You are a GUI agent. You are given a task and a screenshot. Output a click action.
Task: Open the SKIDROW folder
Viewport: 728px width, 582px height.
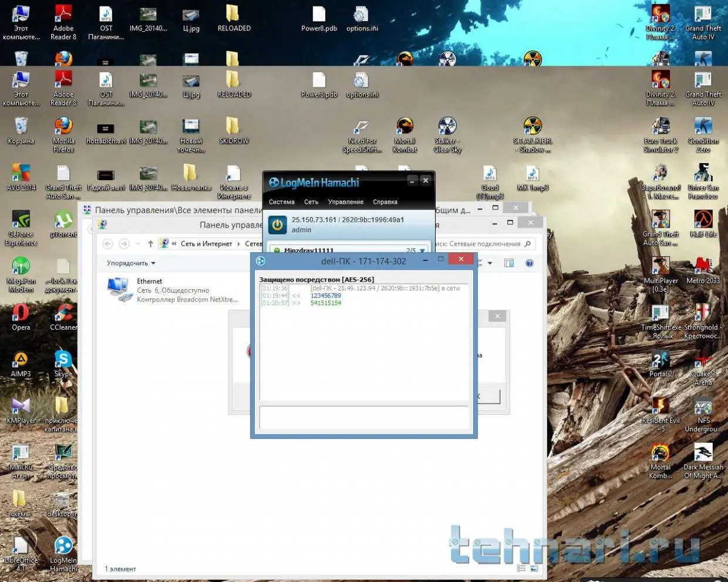point(234,131)
